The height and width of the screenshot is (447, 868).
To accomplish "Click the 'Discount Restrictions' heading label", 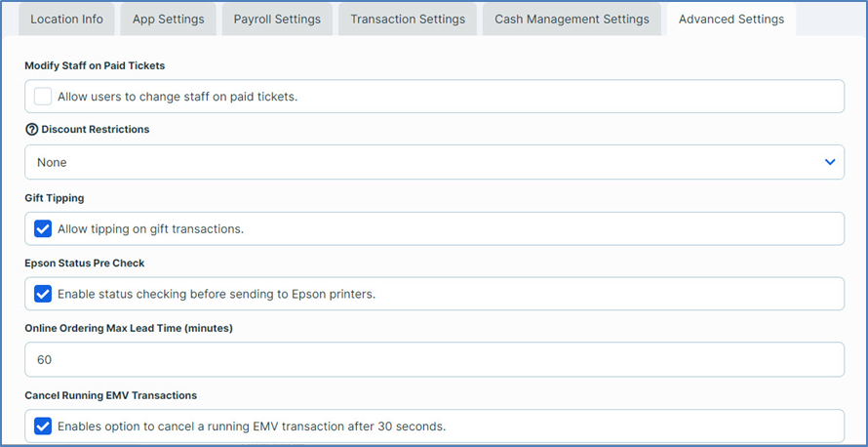I will 96,129.
